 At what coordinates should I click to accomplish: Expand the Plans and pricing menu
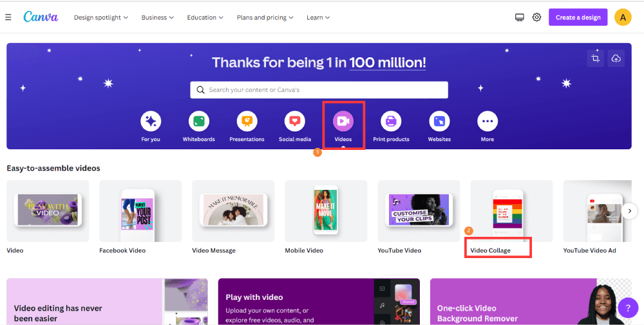(x=265, y=17)
